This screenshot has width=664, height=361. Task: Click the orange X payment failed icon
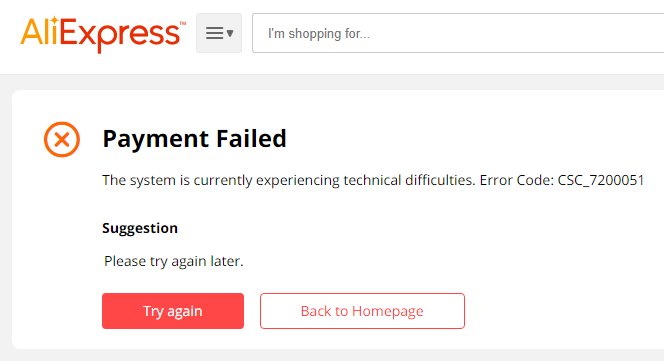click(62, 139)
